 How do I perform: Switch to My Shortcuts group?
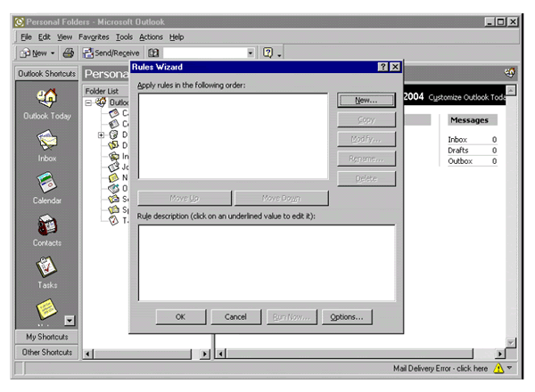[x=46, y=337]
